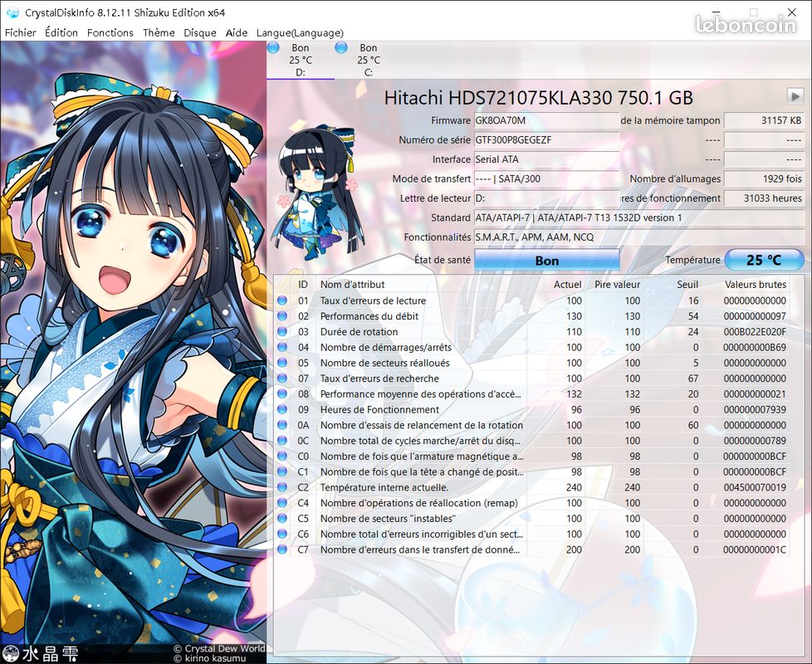This screenshot has height=664, width=812.
Task: Go to next disk arrow button
Action: point(795,95)
